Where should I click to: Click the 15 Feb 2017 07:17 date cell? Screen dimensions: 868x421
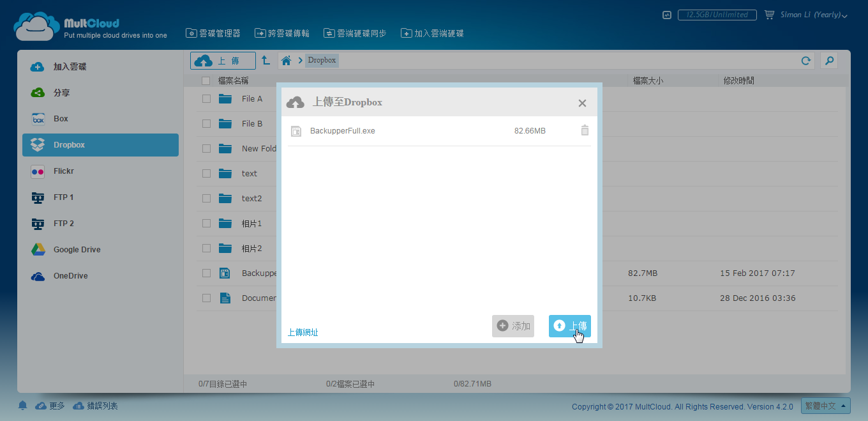(758, 273)
